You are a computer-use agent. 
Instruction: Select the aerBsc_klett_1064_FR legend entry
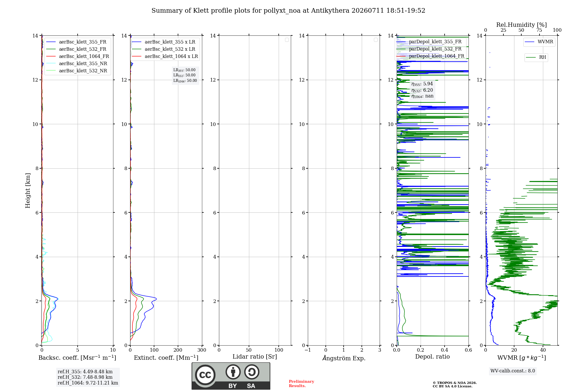(x=78, y=56)
